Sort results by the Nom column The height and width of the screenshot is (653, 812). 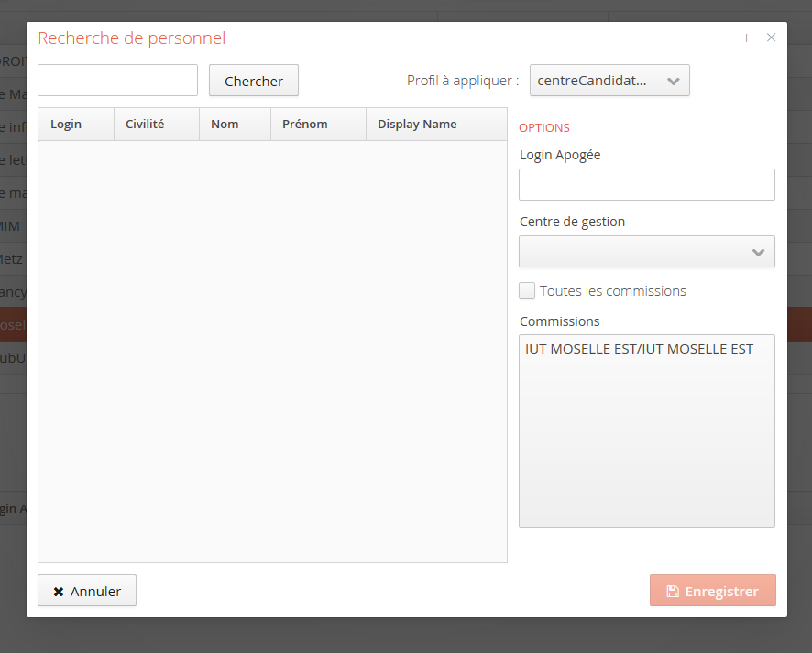225,125
